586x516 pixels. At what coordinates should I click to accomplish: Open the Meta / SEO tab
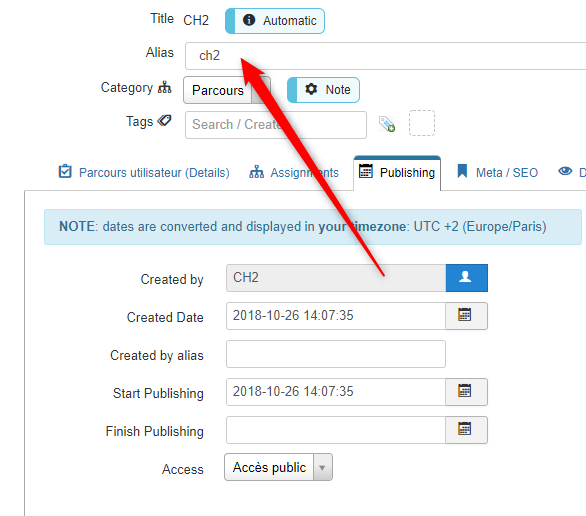(x=497, y=172)
